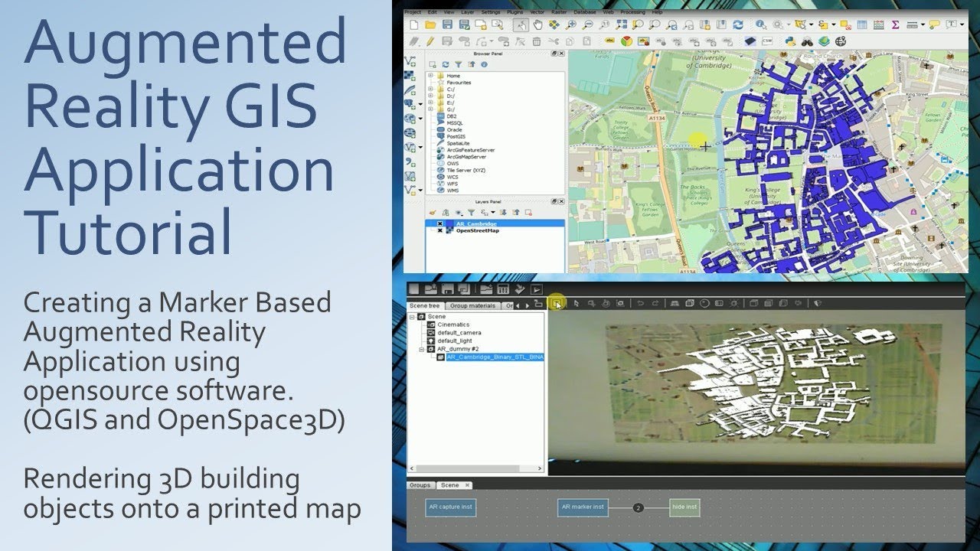Click the undo arrow in OpenSpace3D
980x551 pixels.
641,303
